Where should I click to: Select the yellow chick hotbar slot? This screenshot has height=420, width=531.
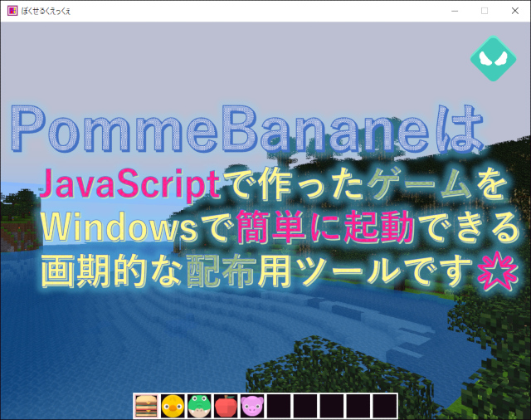[x=173, y=406]
